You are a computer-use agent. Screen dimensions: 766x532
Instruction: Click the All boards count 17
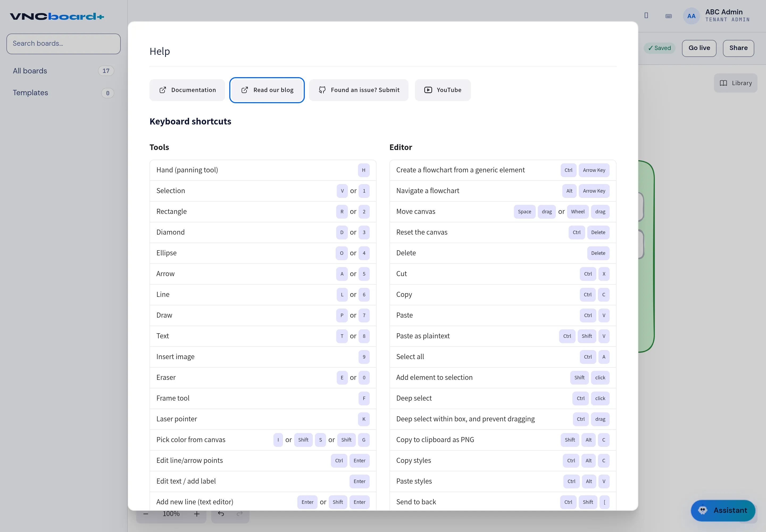click(106, 71)
